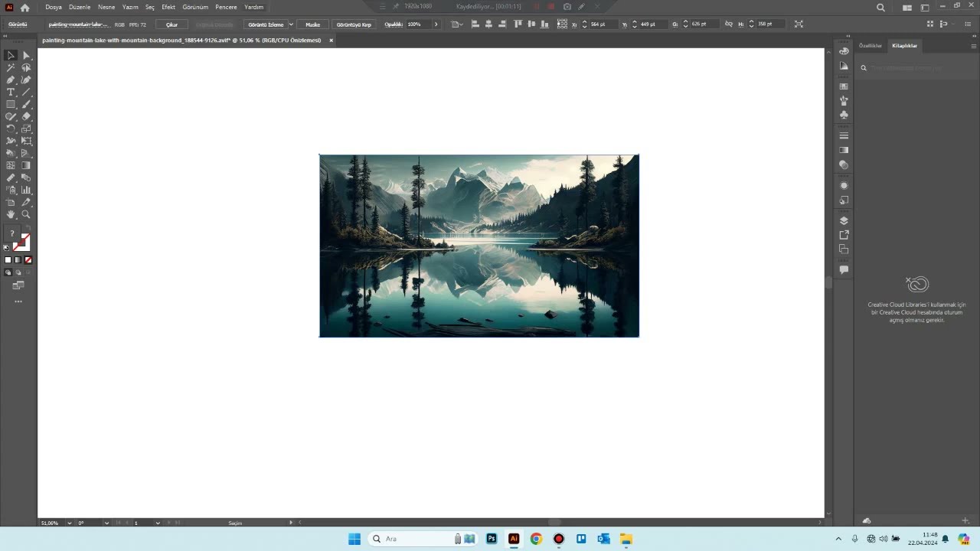Open the artboard number dropdown
The width and height of the screenshot is (980, 551).
(x=158, y=523)
